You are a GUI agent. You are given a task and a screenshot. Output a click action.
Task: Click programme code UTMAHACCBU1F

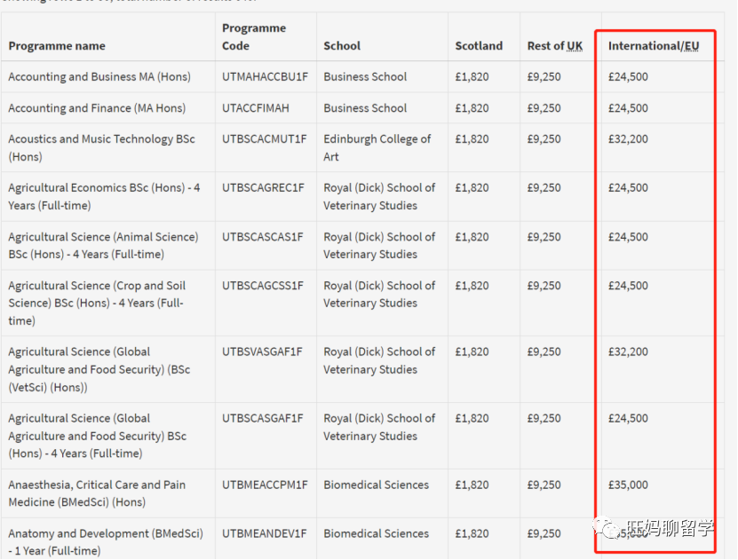tap(265, 77)
